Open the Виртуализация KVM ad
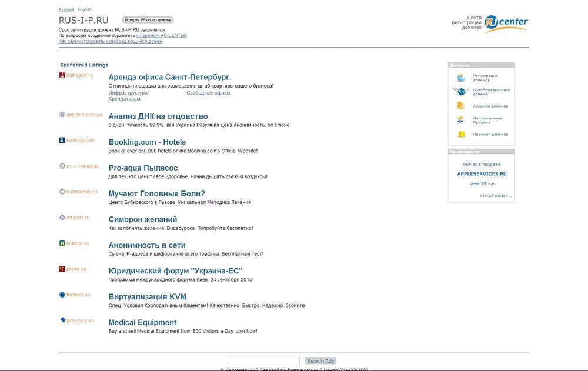Viewport: 588px width, 371px height. coord(148,297)
